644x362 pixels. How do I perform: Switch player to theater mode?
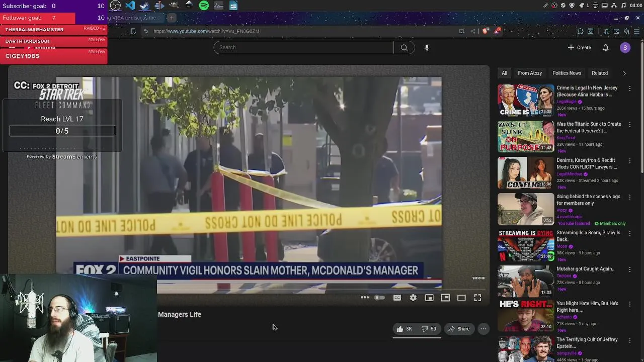tap(461, 298)
